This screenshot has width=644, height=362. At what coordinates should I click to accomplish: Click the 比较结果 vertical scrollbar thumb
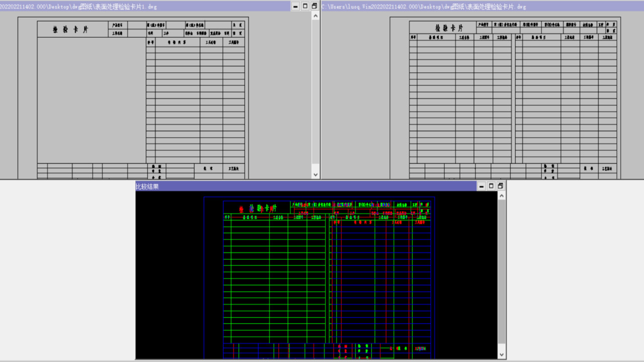(x=501, y=271)
